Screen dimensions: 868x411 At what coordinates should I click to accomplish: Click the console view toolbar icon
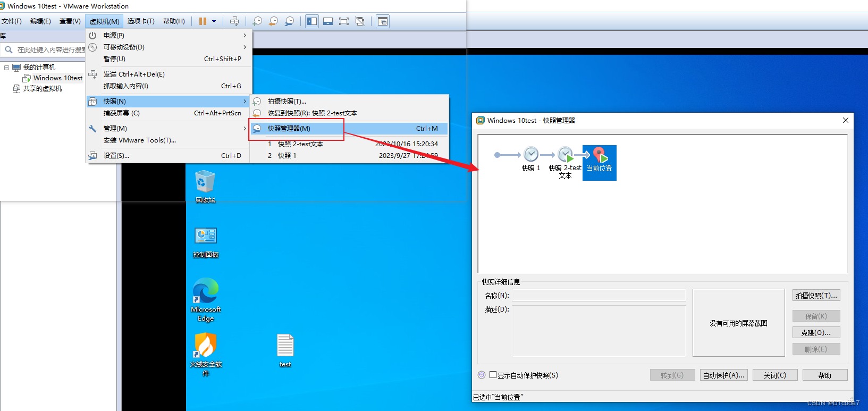click(x=383, y=21)
